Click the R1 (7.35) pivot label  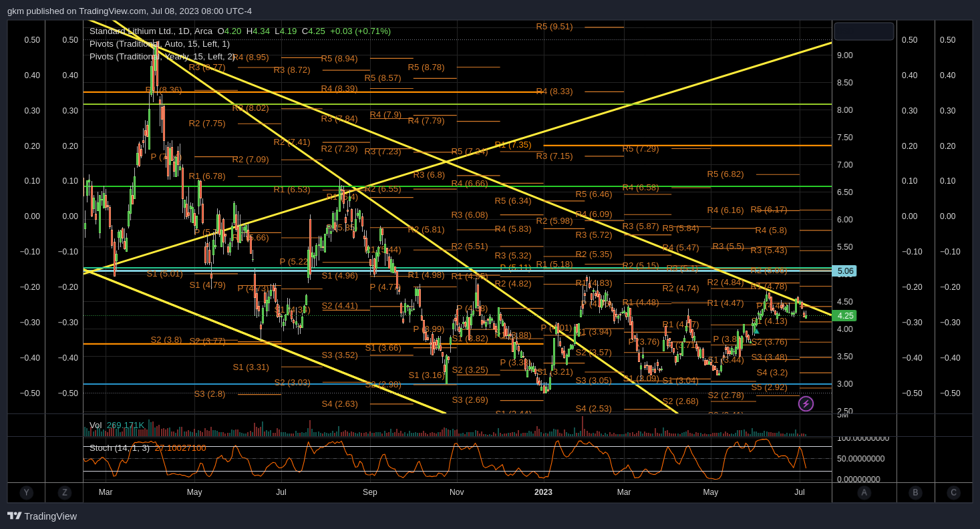513,145
